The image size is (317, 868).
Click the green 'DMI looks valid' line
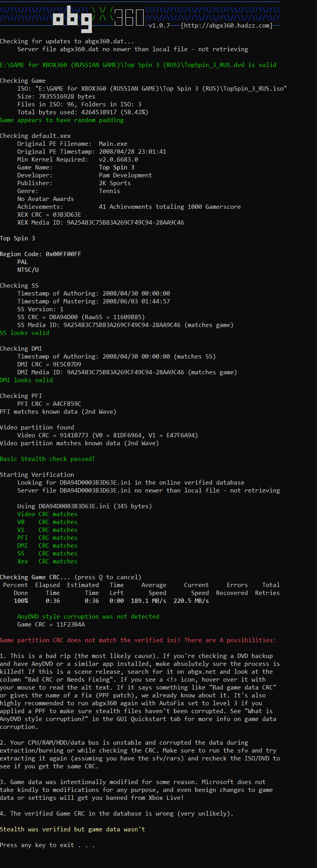(x=26, y=380)
